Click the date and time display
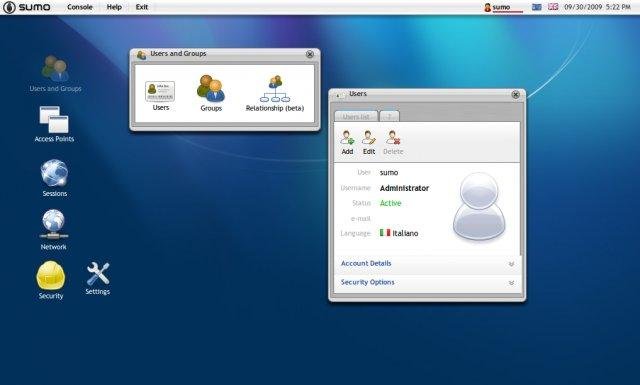This screenshot has width=640, height=385. pyautogui.click(x=598, y=7)
